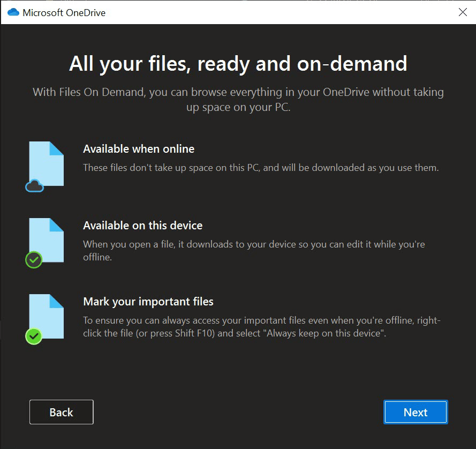
Task: Click the OneDrive cloud logo in title bar
Action: (13, 12)
